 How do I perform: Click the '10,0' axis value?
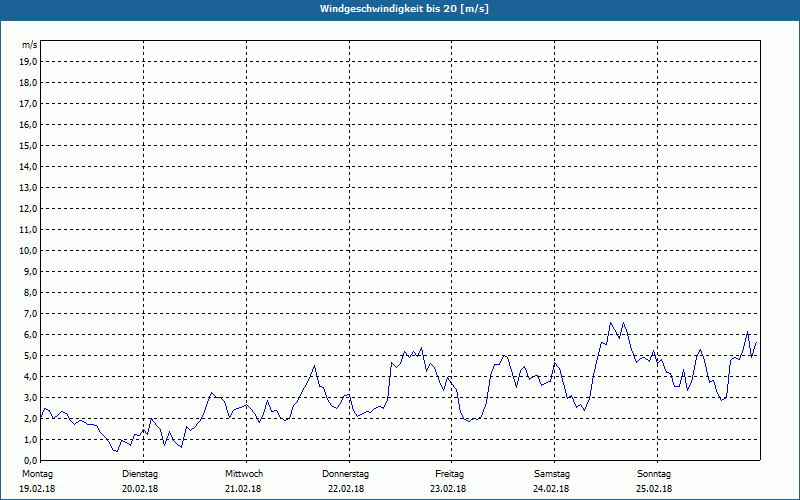click(x=28, y=251)
